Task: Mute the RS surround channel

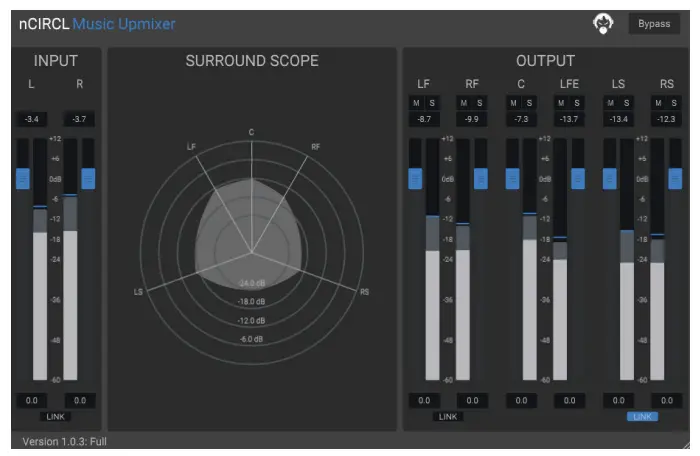Action: (659, 103)
